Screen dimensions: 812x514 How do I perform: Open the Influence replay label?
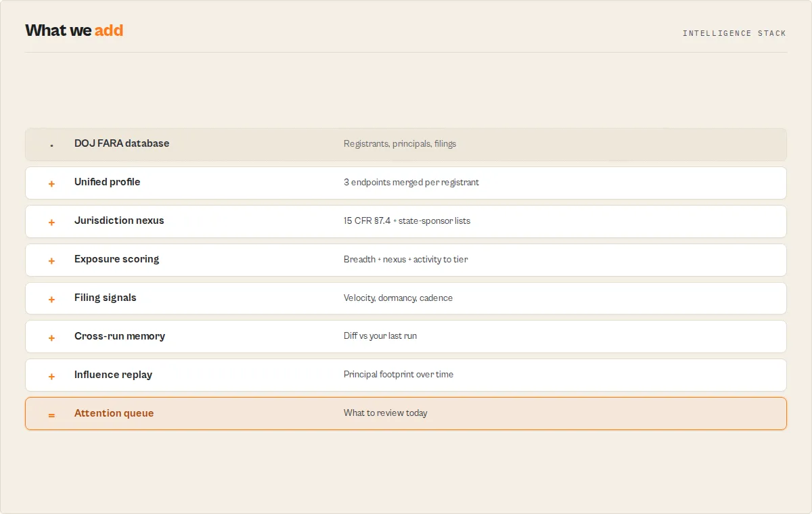tap(113, 375)
